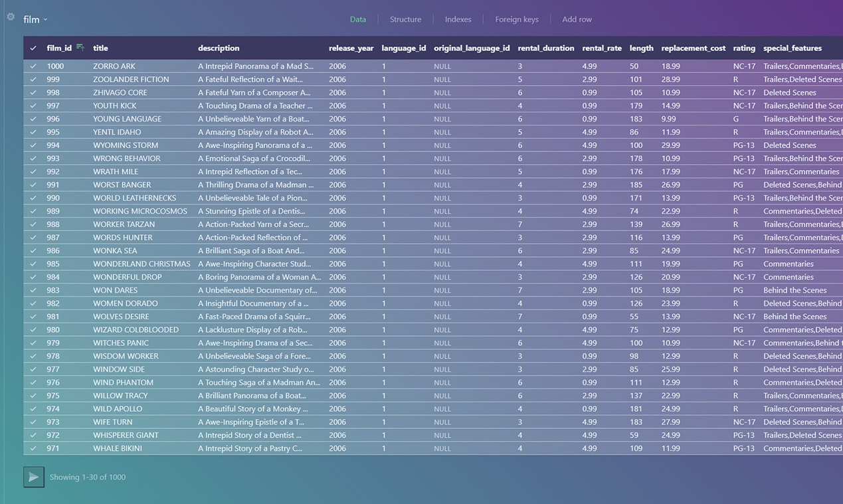
Task: Click NULL cell in WOLVES DESIRE row
Action: click(x=442, y=317)
